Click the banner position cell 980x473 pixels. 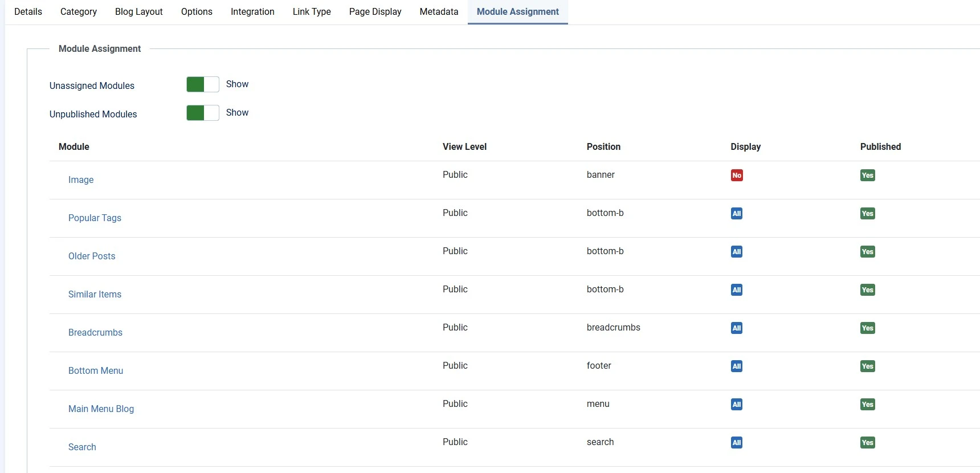[x=601, y=175]
